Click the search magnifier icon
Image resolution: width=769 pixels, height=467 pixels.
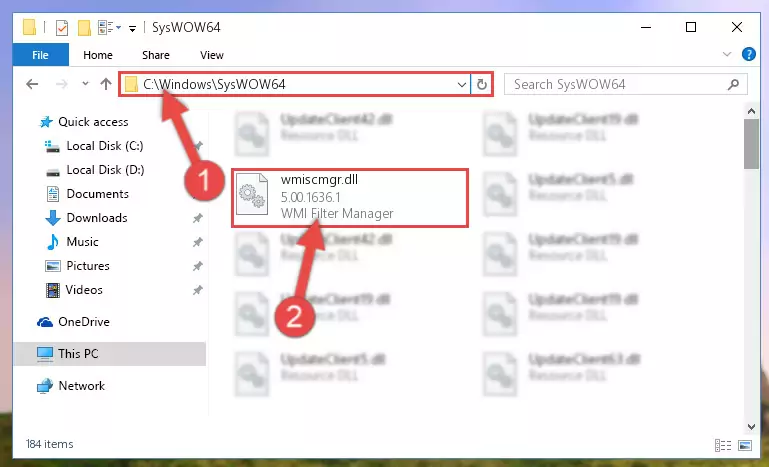pyautogui.click(x=733, y=84)
